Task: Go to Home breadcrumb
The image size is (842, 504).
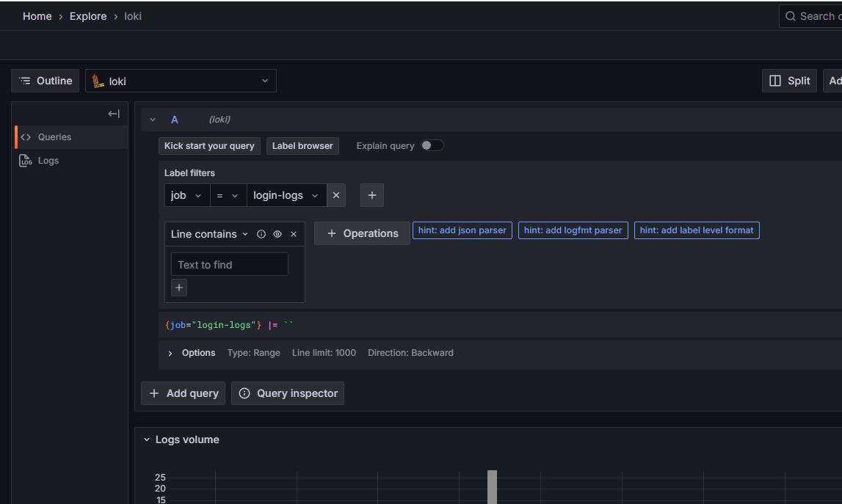Action: [37, 16]
